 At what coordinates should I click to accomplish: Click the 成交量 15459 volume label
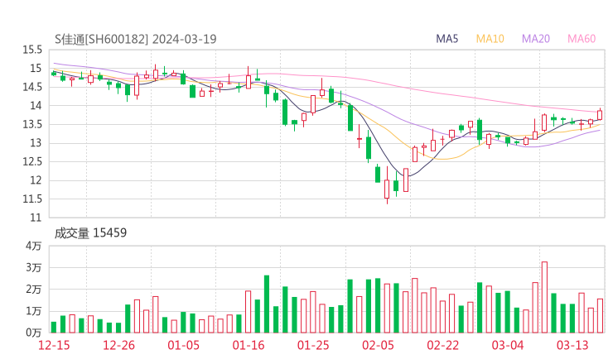tap(90, 233)
